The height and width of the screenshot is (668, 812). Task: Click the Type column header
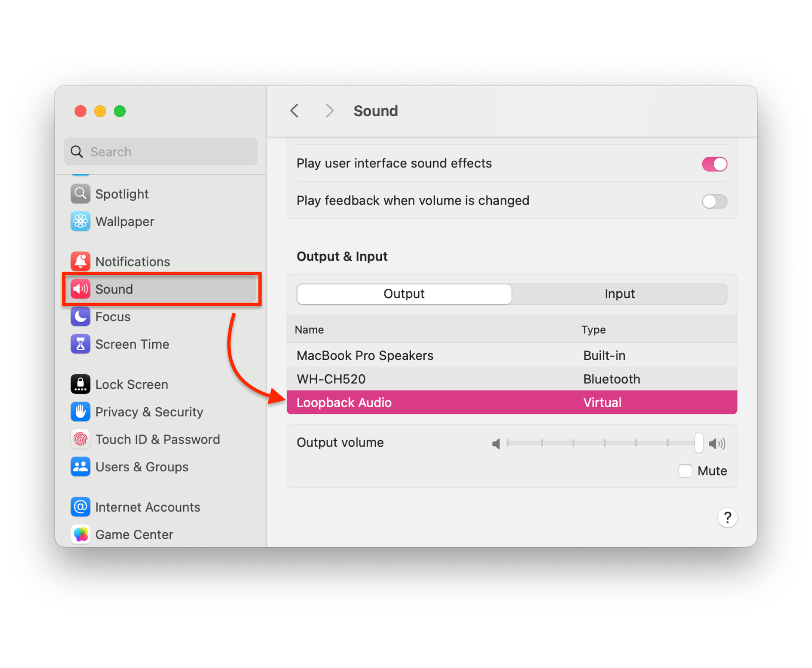click(x=593, y=330)
